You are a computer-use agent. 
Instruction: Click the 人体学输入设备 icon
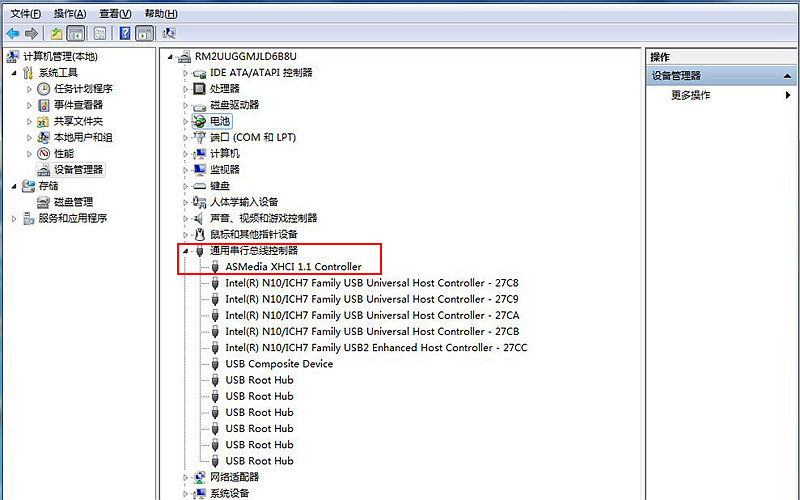pos(199,203)
